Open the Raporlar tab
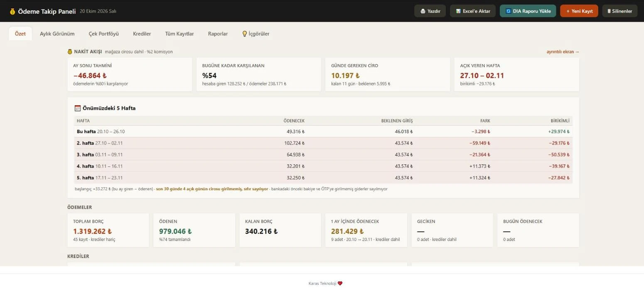Viewport: 644px width, 293px height. point(218,34)
